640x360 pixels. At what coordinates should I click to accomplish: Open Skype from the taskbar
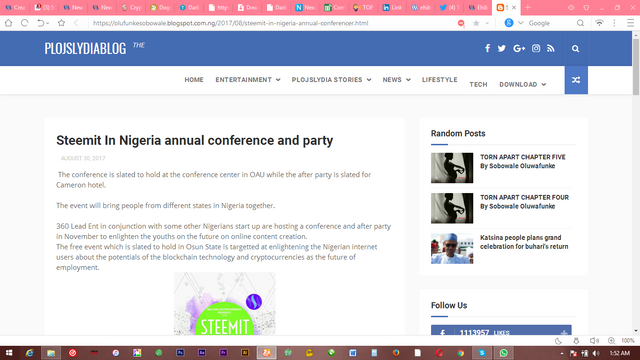point(482,353)
